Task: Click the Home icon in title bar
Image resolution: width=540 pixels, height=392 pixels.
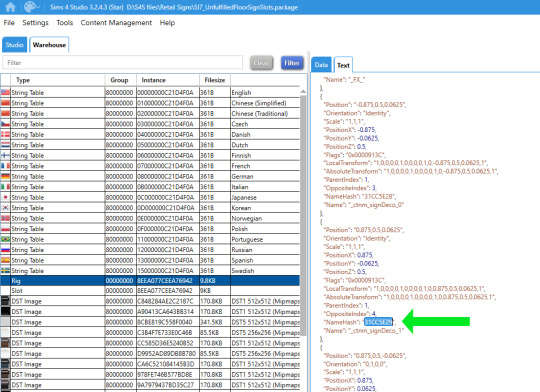Action: (11, 7)
